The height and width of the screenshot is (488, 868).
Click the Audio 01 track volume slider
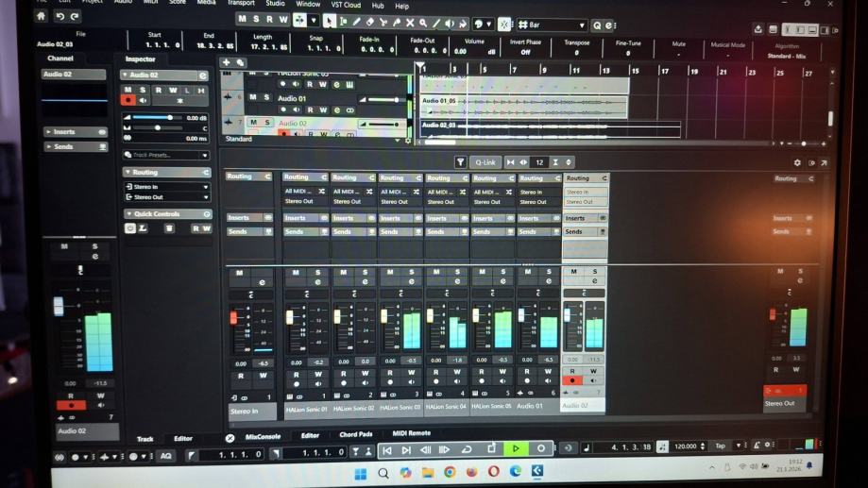[383, 100]
